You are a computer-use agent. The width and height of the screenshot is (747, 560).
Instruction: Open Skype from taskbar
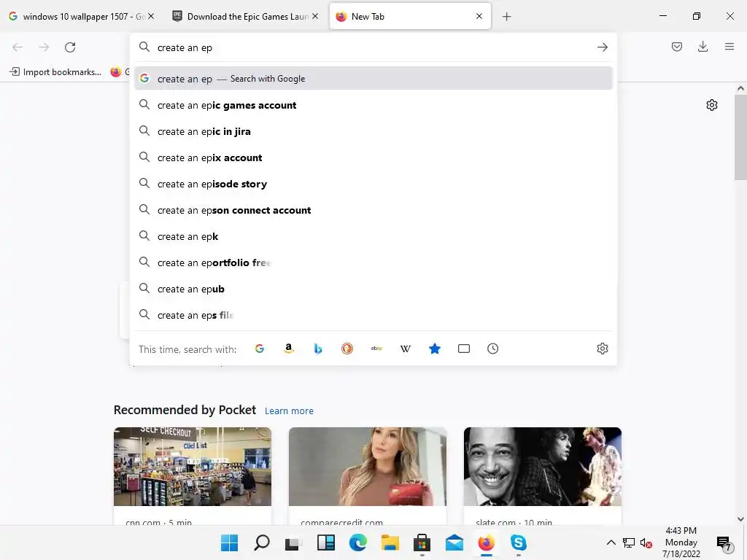pyautogui.click(x=519, y=542)
